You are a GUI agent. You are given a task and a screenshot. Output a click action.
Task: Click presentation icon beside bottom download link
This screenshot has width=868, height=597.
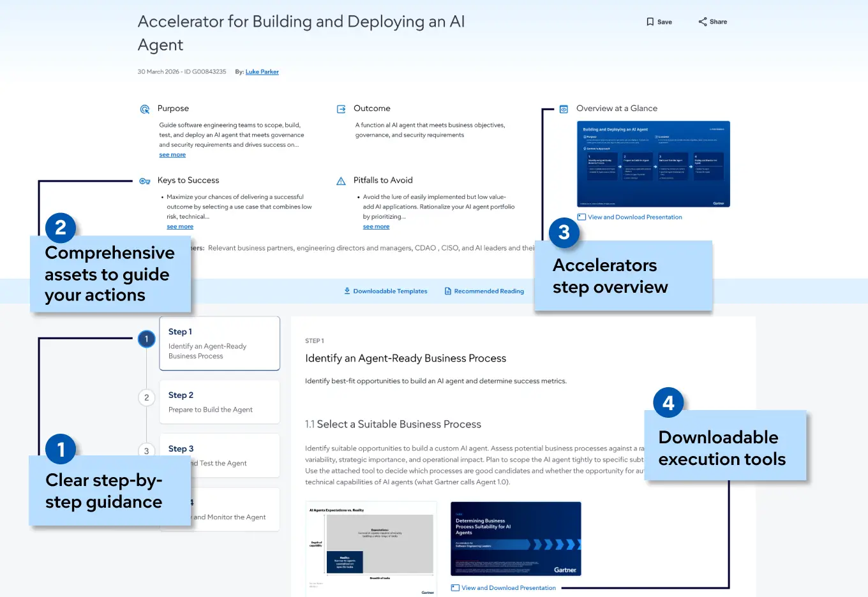tap(455, 588)
